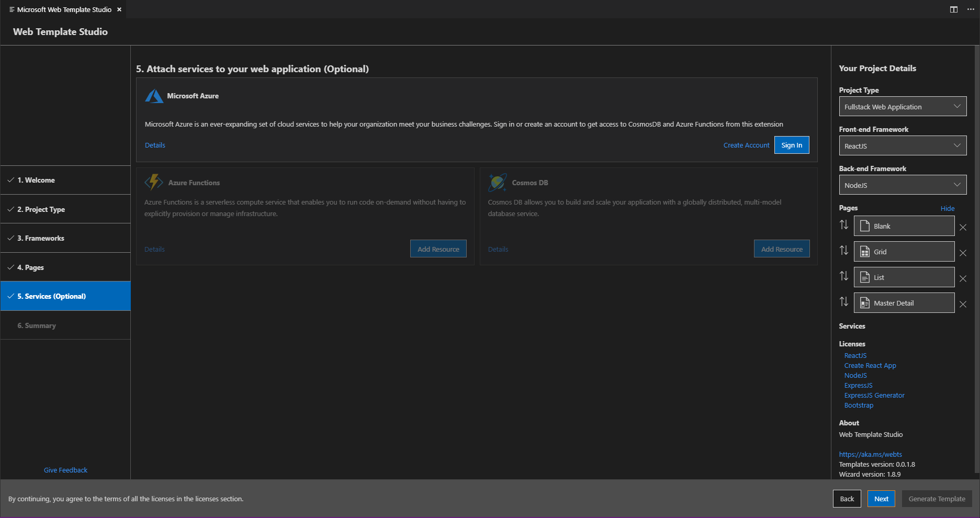Click Hide next to Pages
Image resolution: width=980 pixels, height=518 pixels.
point(948,208)
